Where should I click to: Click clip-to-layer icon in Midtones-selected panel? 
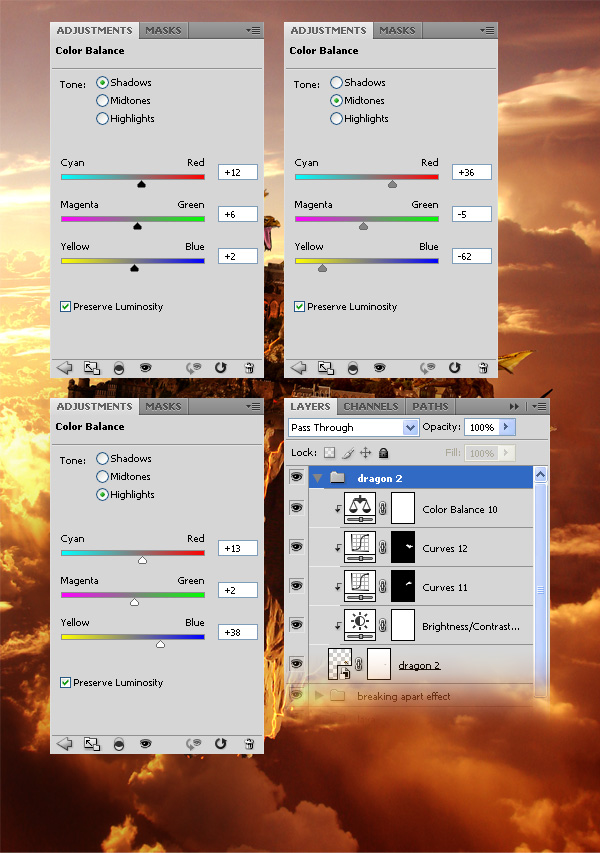352,369
